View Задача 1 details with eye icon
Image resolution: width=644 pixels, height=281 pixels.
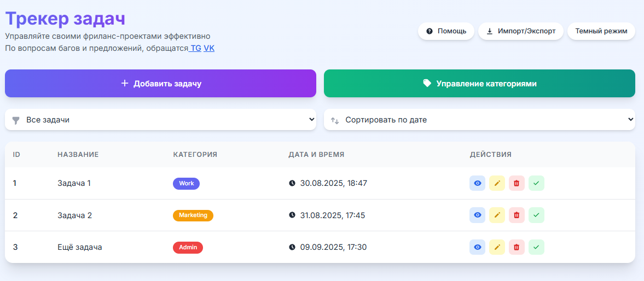coord(477,183)
